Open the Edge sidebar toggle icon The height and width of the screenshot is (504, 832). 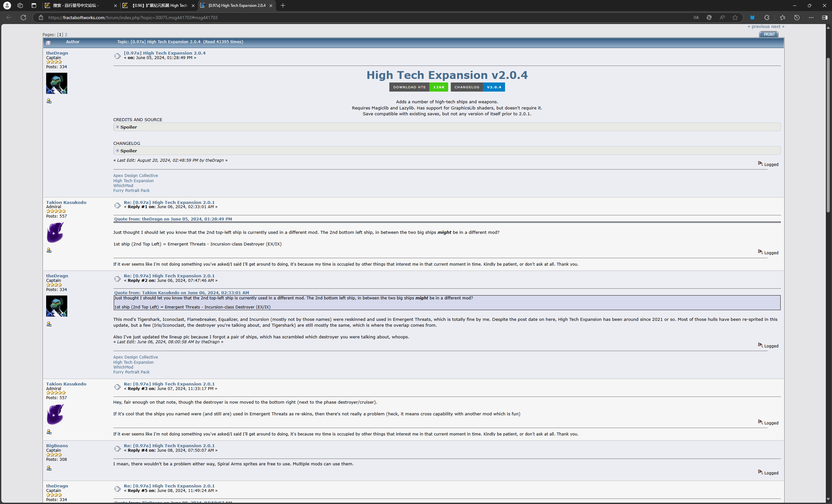[x=825, y=18]
